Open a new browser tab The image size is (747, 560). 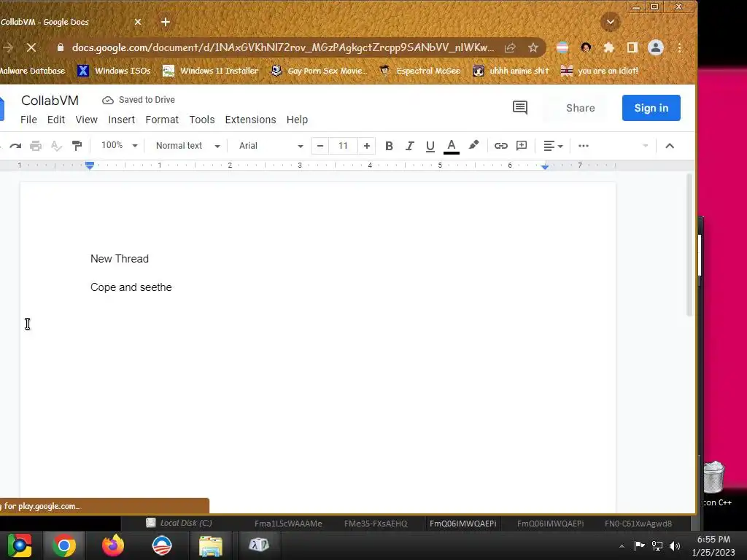166,22
